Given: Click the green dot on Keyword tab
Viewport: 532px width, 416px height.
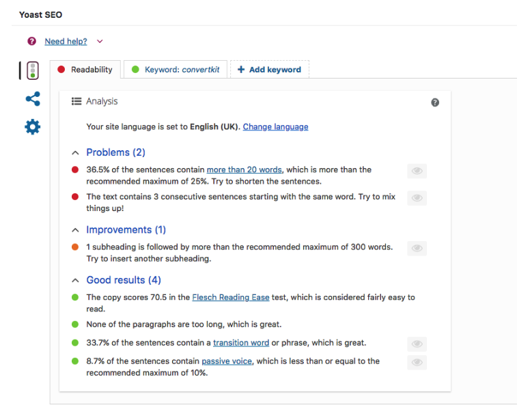Looking at the screenshot, I should [x=135, y=70].
